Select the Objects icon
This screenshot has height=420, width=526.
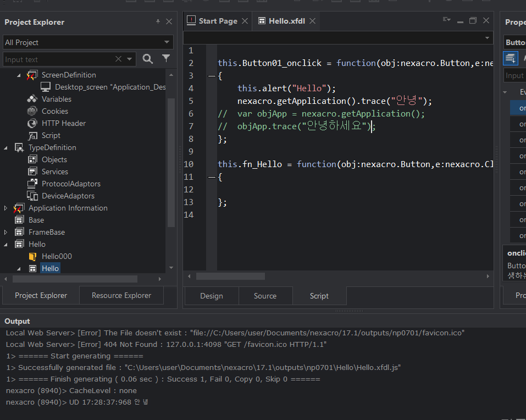pos(32,159)
